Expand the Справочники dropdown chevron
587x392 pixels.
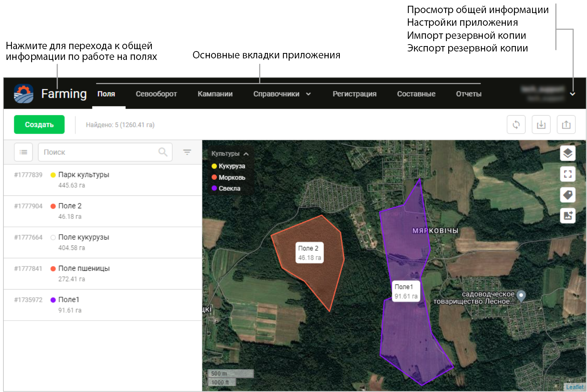pos(308,94)
